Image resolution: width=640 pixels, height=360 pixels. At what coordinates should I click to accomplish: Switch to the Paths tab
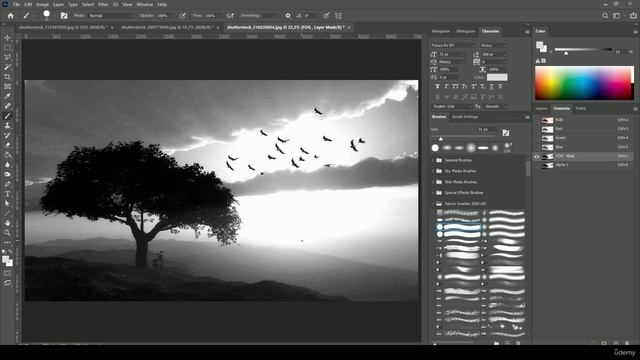[x=580, y=109]
